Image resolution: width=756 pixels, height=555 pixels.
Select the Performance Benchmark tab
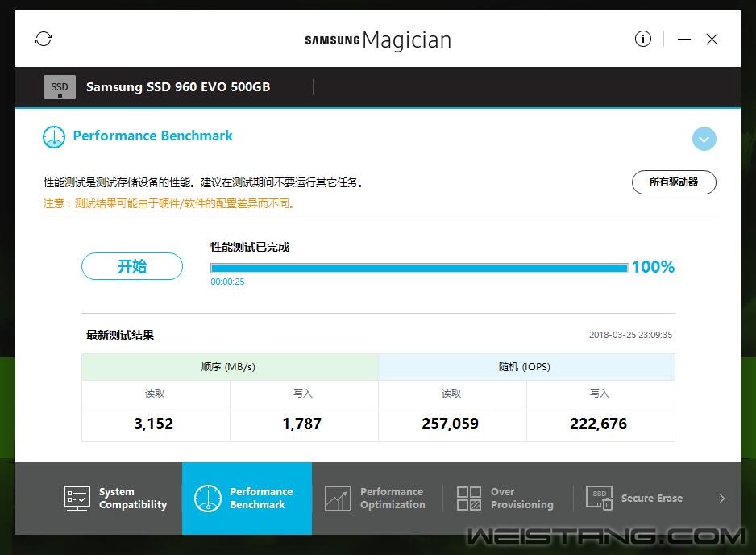pyautogui.click(x=247, y=498)
